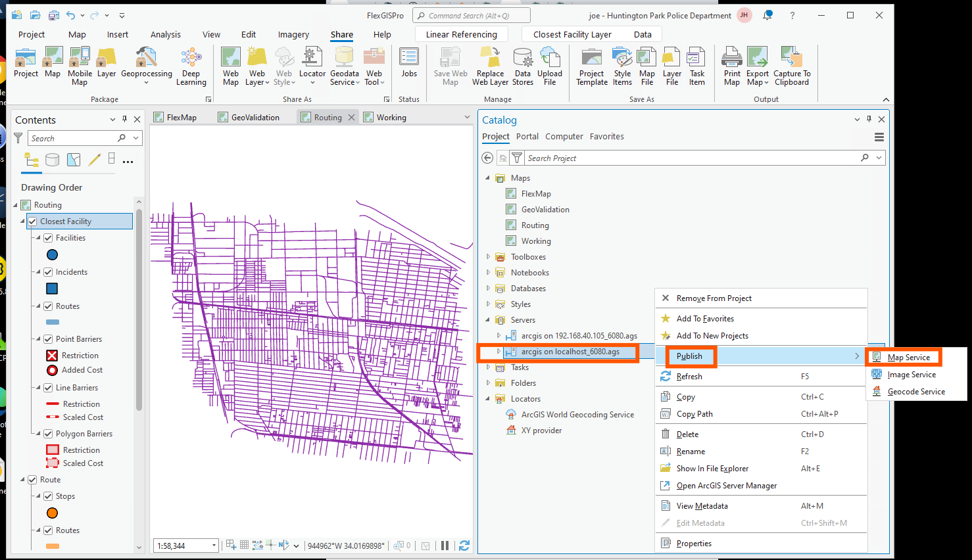Click Facilities blue circle symbol
This screenshot has width=972, height=560.
(53, 255)
